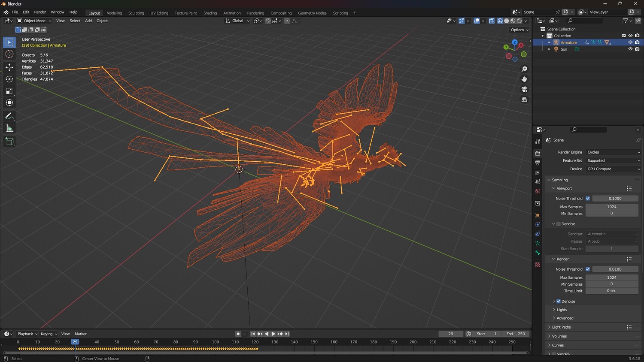Toggle camera view in the viewport

coord(524,89)
